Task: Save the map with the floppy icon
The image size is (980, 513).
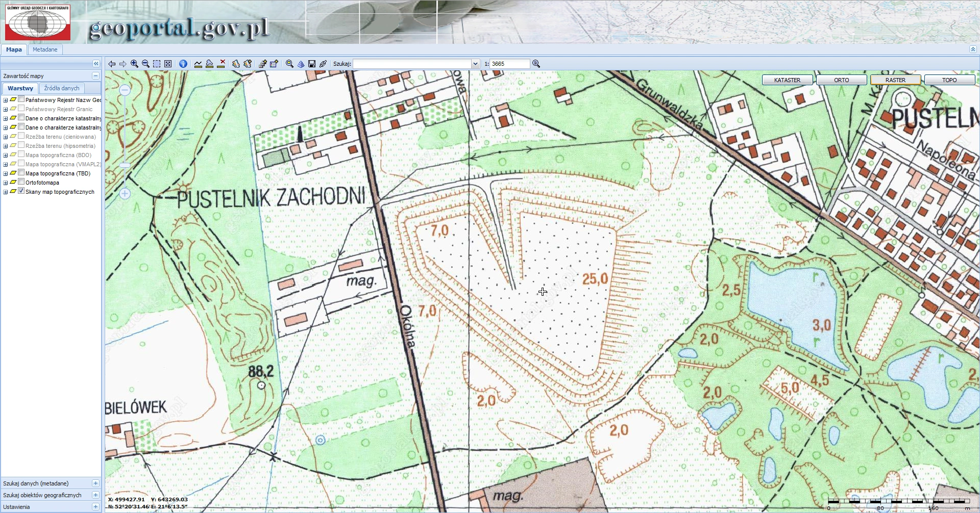Action: [312, 64]
